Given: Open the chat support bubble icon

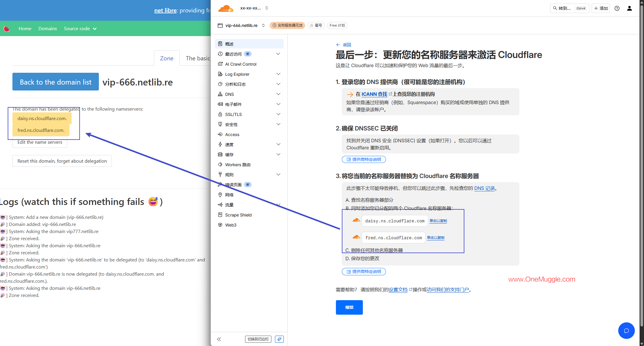Looking at the screenshot, I should pos(626,331).
